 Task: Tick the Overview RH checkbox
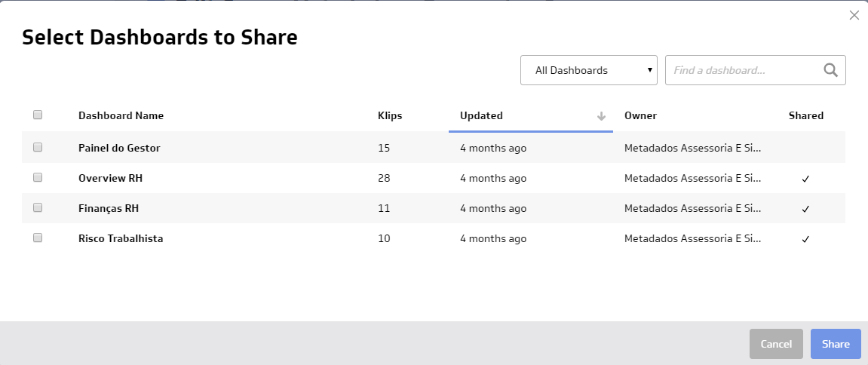(38, 178)
